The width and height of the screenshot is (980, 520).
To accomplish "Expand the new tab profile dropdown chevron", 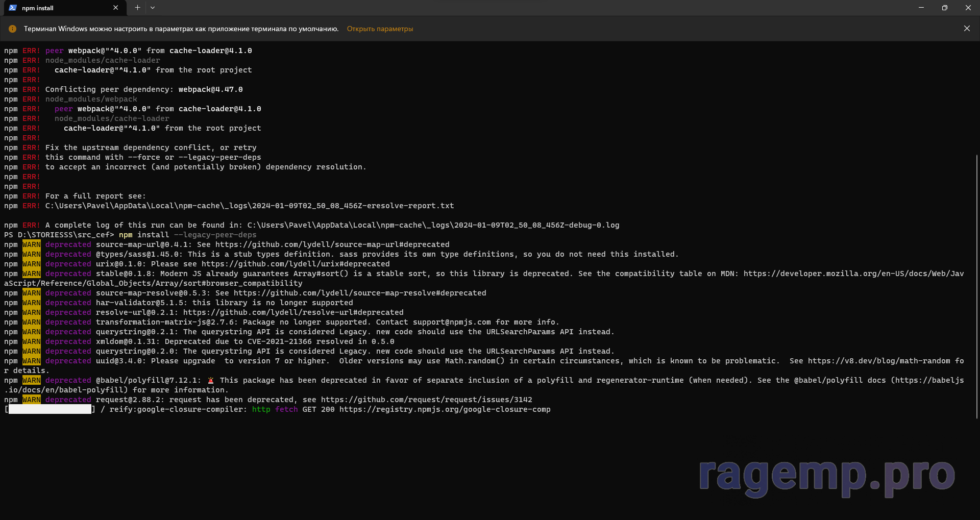I will coord(153,8).
